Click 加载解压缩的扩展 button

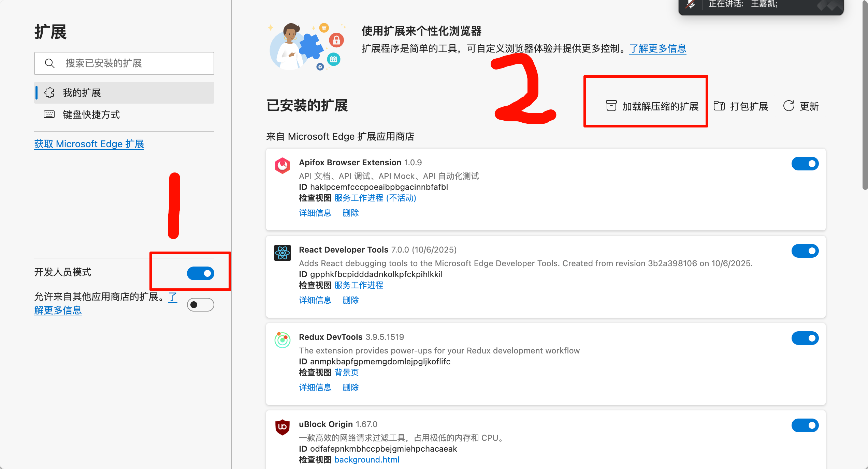652,106
